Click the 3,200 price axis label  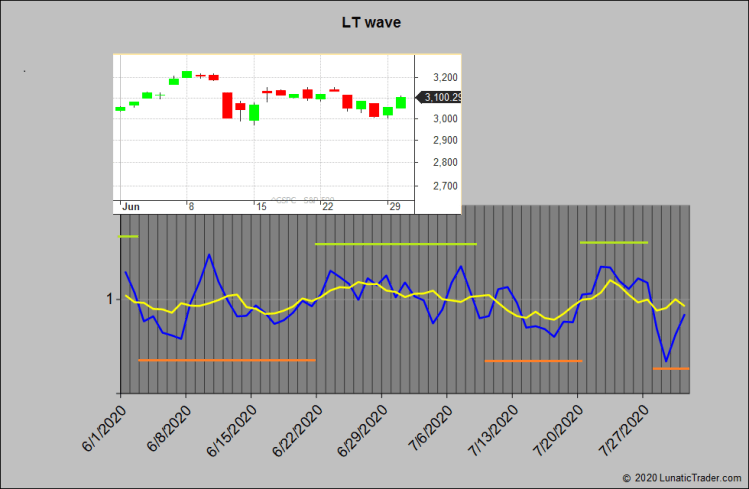443,77
